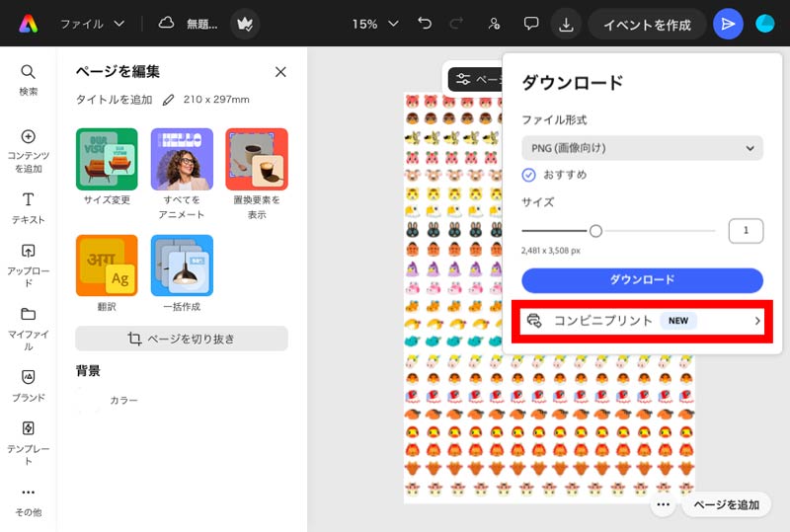This screenshot has width=790, height=532.
Task: Click the crop page button
Action: click(182, 339)
